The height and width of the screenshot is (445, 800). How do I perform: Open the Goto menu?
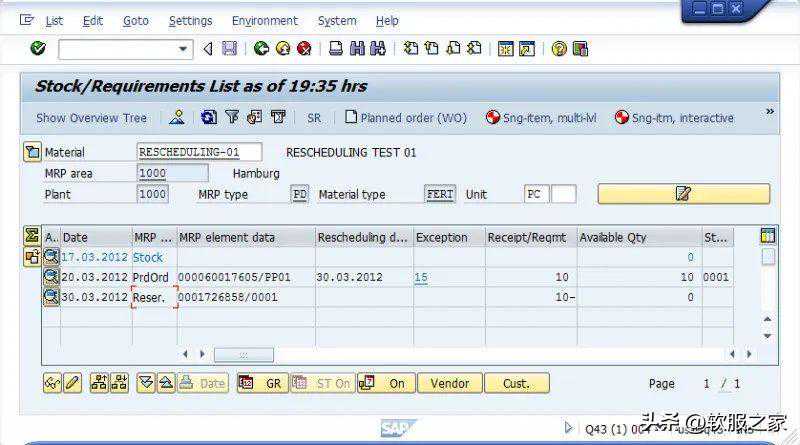[135, 20]
